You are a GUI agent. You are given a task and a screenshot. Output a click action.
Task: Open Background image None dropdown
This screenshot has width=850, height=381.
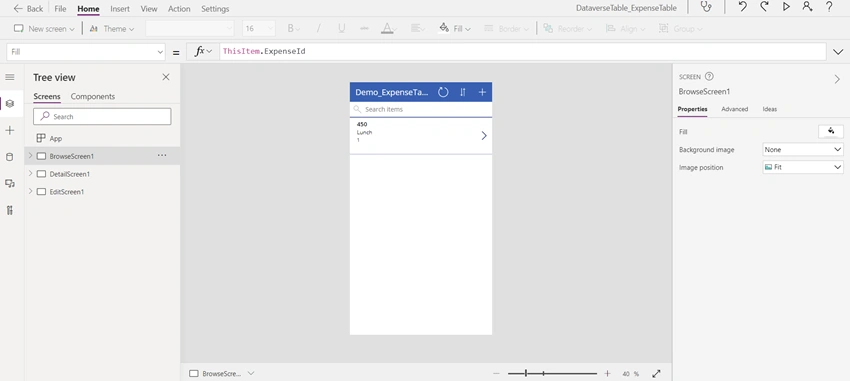point(803,150)
